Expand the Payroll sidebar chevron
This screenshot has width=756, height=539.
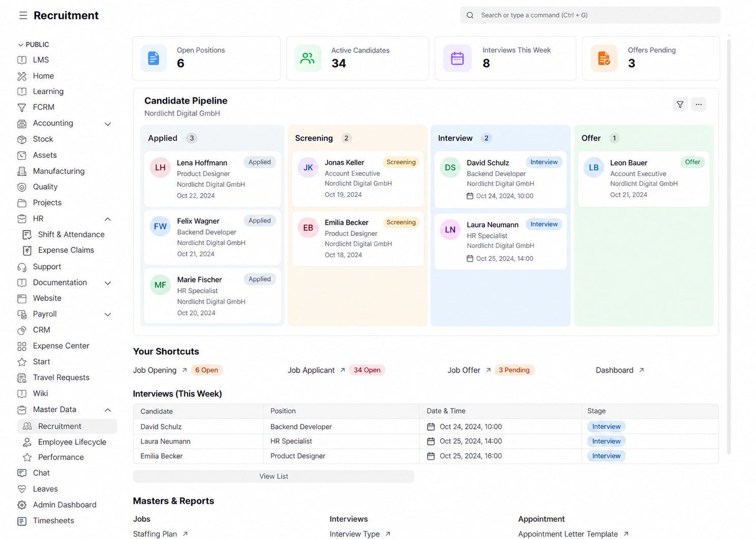[108, 315]
